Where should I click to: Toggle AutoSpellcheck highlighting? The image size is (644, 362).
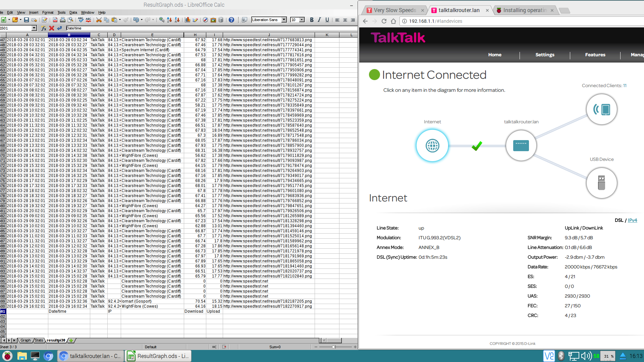tap(89, 20)
